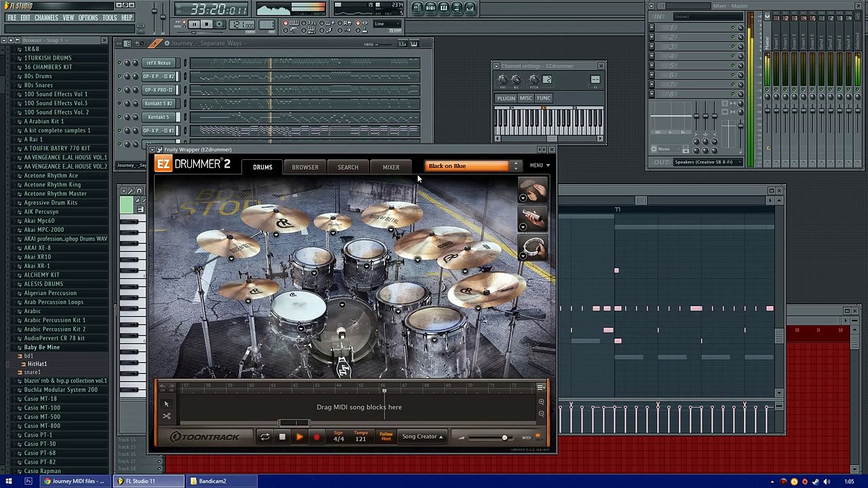Show the playlist window toolbar icon

418,8
